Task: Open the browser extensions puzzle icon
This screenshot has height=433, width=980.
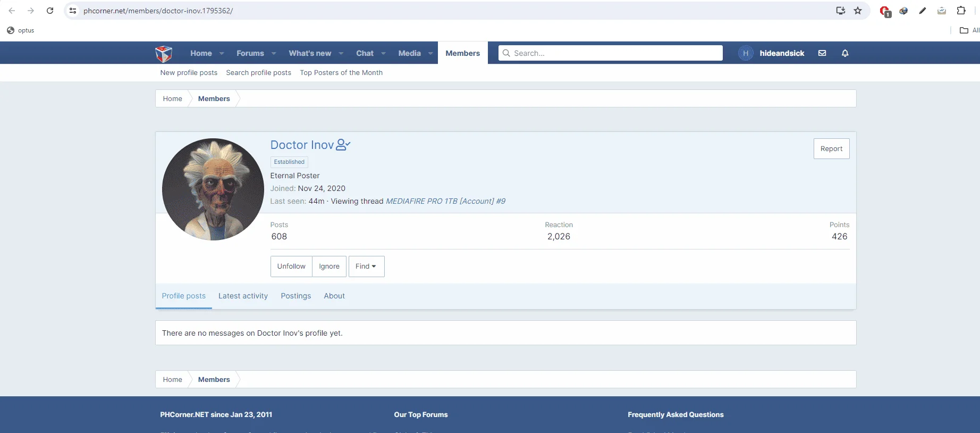Action: pyautogui.click(x=961, y=11)
